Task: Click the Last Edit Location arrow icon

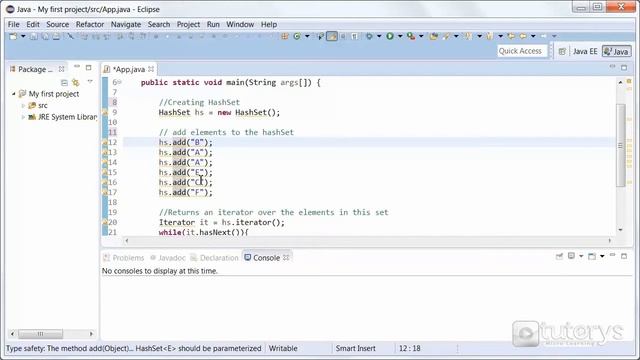Action: click(x=511, y=36)
